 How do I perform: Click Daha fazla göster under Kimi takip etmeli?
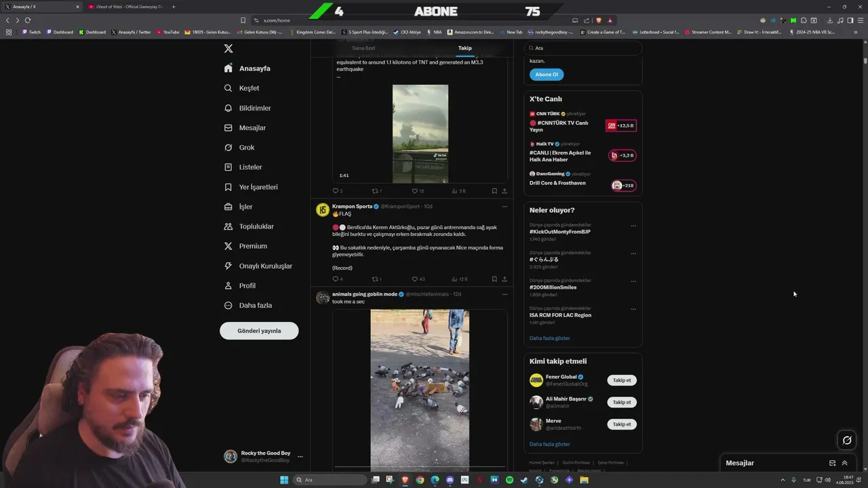(x=549, y=444)
